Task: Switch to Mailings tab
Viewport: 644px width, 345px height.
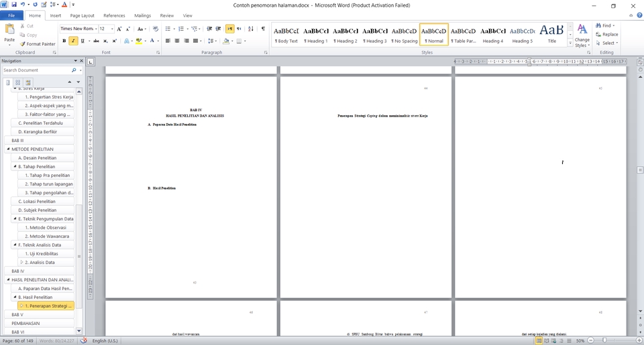Action: coord(142,15)
